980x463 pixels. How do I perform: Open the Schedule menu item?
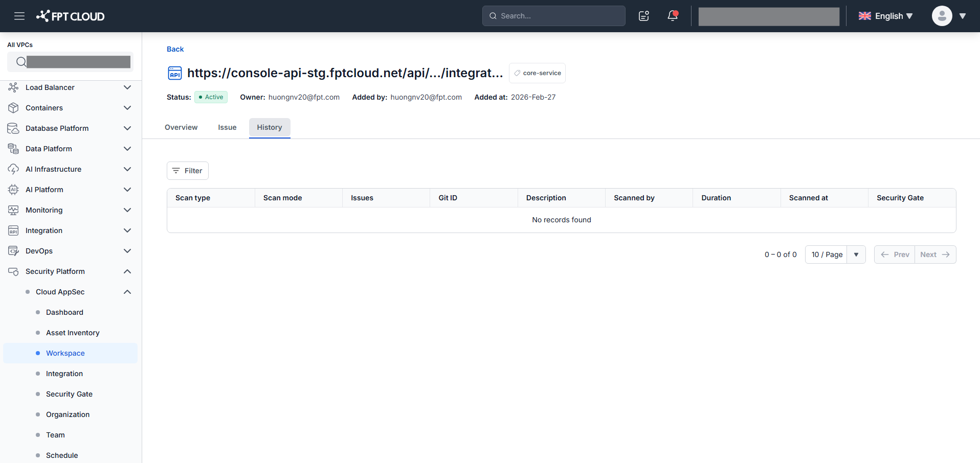pyautogui.click(x=62, y=455)
